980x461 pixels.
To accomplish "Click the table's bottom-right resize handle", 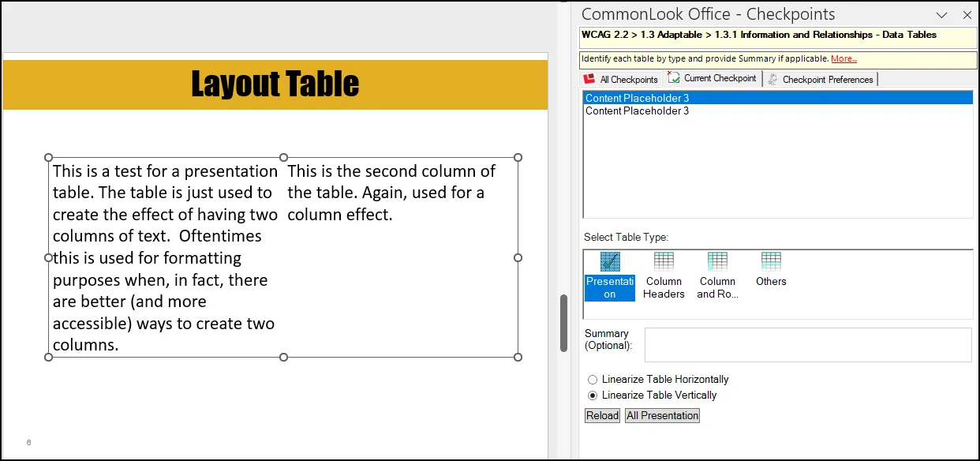I will point(518,358).
